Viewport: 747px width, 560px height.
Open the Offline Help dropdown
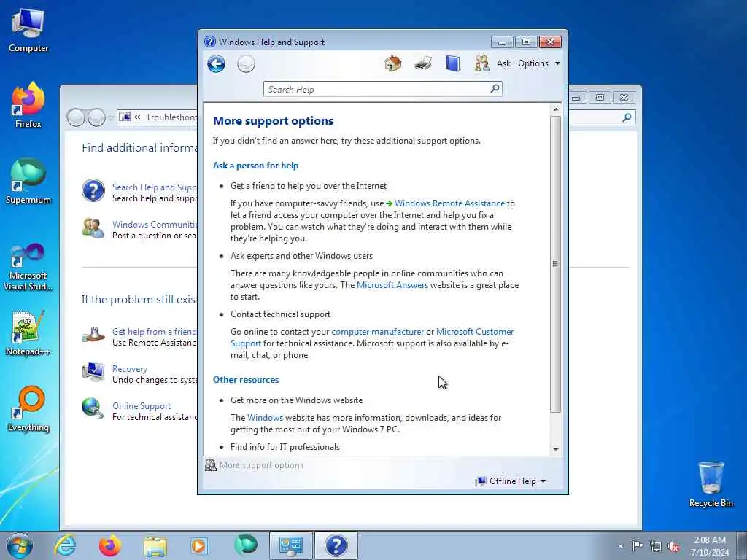(510, 481)
